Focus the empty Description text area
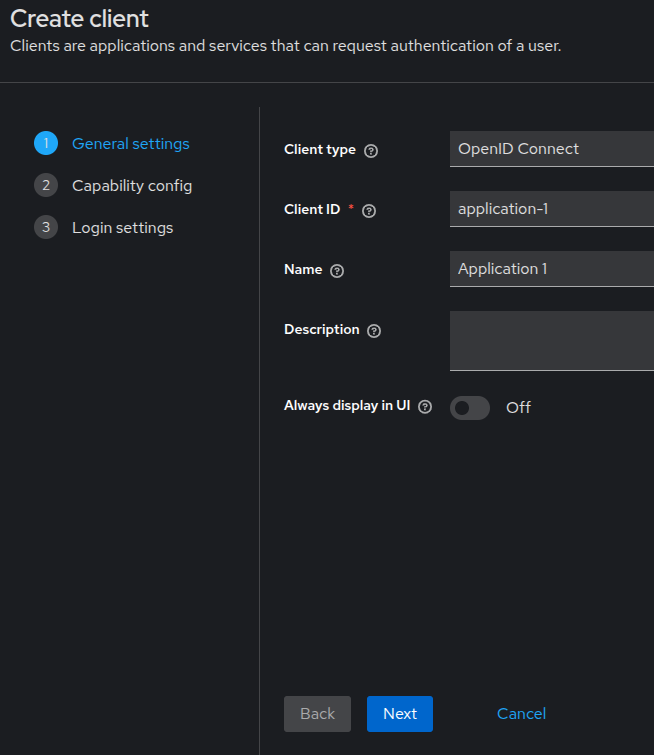The height and width of the screenshot is (755, 654). tap(552, 341)
